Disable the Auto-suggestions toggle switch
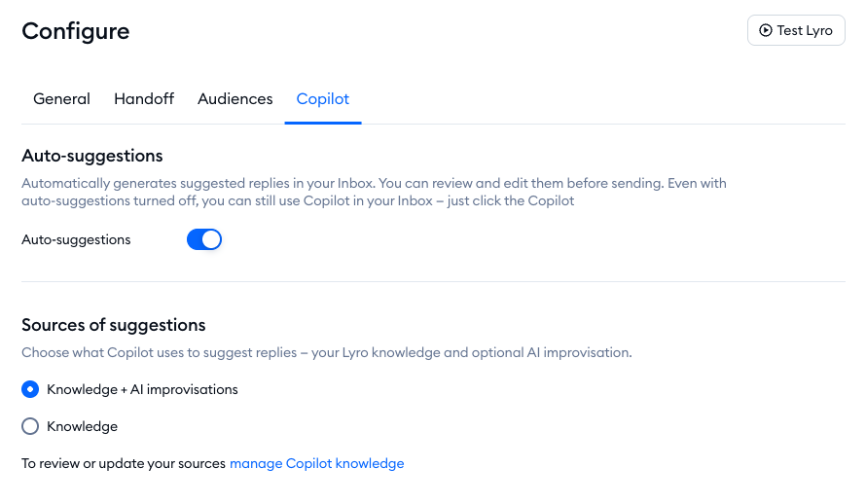The image size is (866, 504). [204, 239]
